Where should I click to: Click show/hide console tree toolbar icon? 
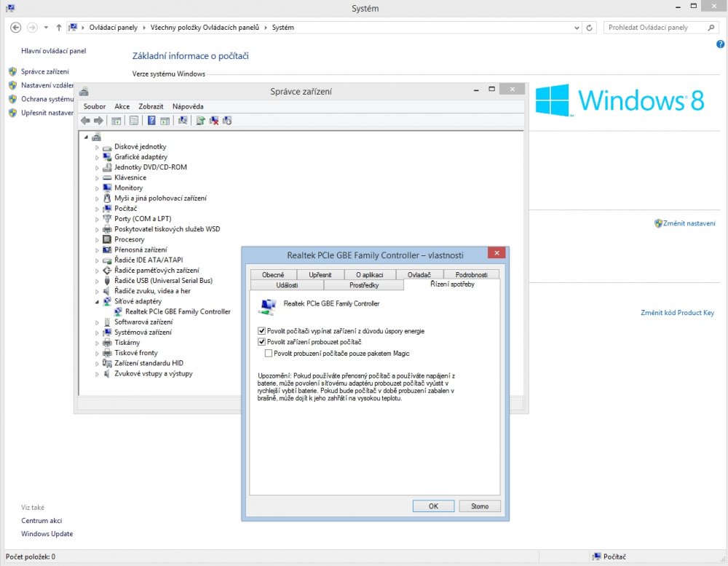[x=116, y=121]
